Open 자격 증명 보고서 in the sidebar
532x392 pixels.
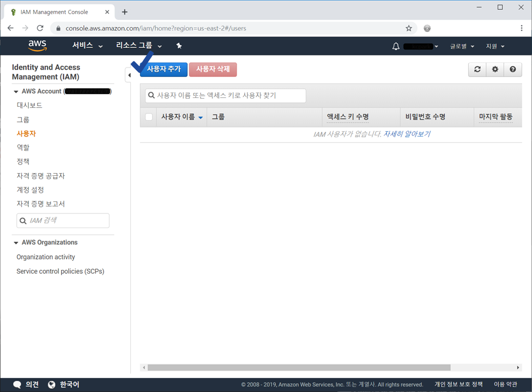click(x=41, y=204)
